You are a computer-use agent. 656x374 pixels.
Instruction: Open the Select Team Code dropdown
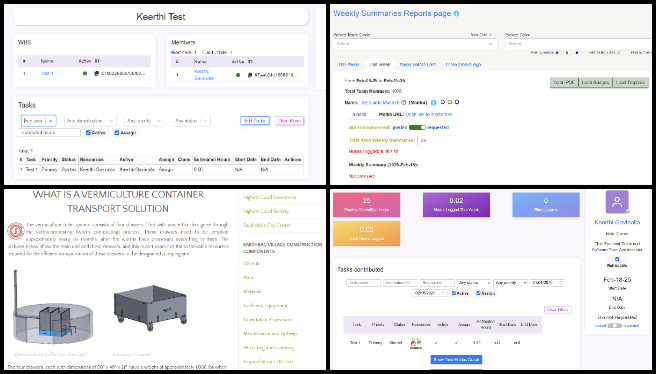click(414, 44)
